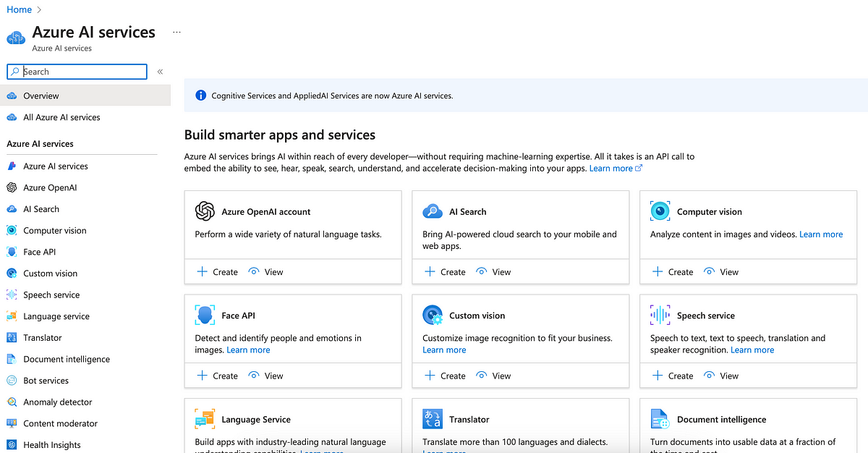View Computer vision resources
The height and width of the screenshot is (453, 868).
tap(721, 272)
